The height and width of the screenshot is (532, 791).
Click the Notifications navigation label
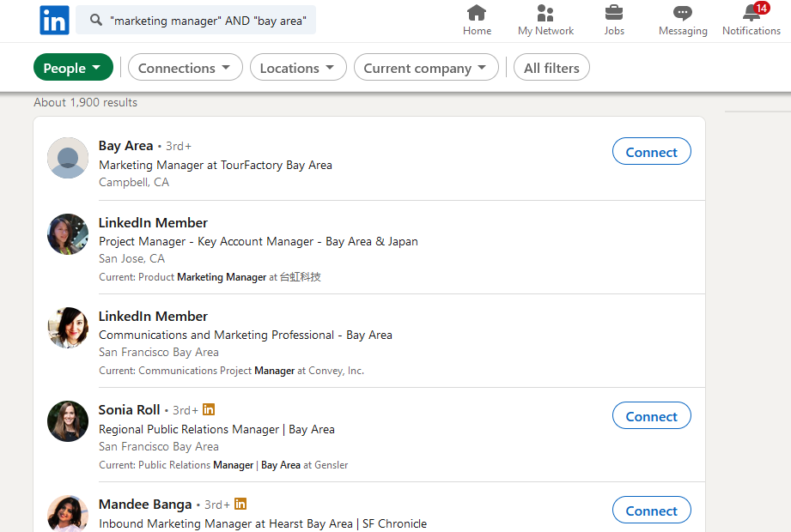(751, 31)
